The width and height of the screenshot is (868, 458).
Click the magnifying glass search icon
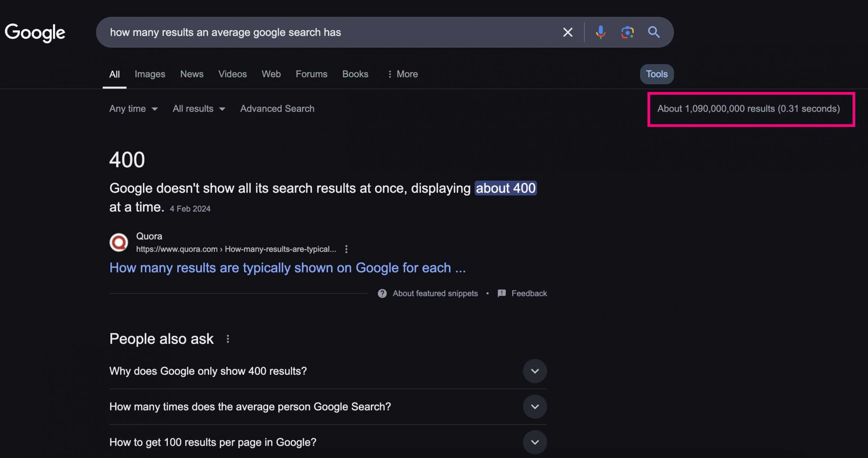654,32
